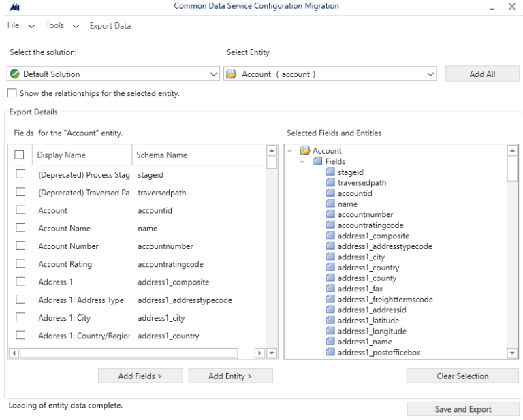Viewport: 523px width, 420px height.
Task: Check the Account Name row checkbox
Action: 20,227
